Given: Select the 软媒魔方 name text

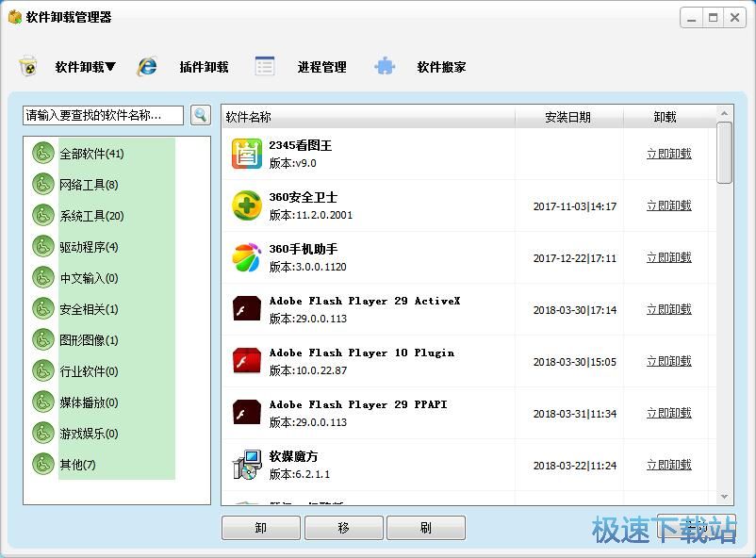Looking at the screenshot, I should tap(293, 456).
